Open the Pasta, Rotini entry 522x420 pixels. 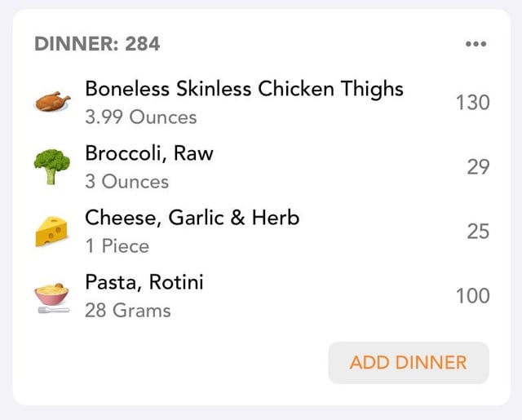[x=261, y=296]
